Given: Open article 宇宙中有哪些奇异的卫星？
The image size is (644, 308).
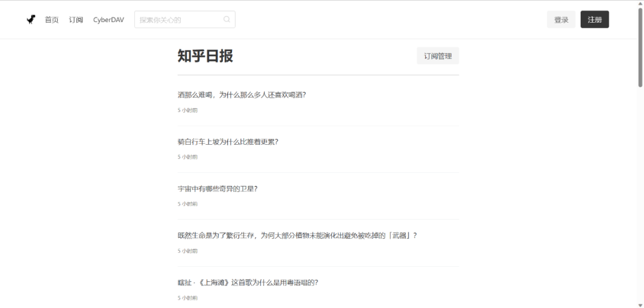Looking at the screenshot, I should point(218,189).
